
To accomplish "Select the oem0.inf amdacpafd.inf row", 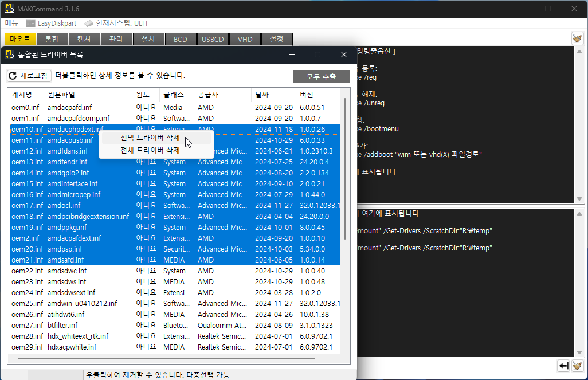I will pos(175,108).
